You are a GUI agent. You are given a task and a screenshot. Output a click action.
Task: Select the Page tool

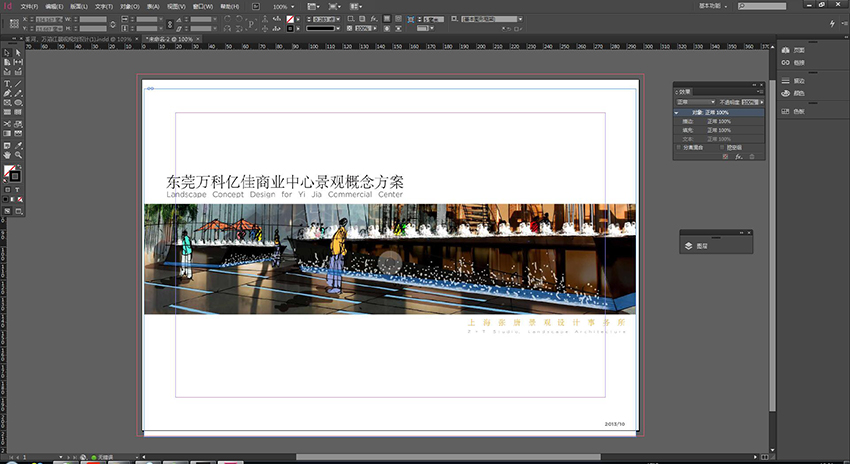pyautogui.click(x=7, y=62)
